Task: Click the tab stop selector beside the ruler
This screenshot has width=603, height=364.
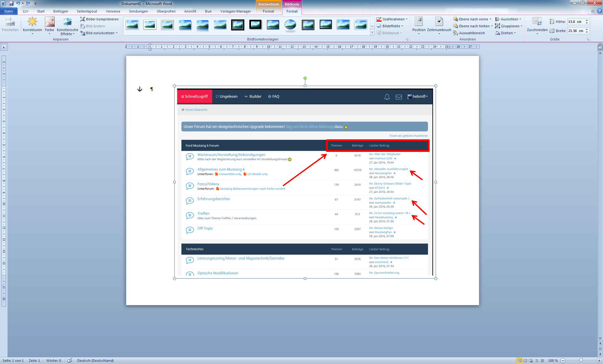Action: tap(4, 47)
